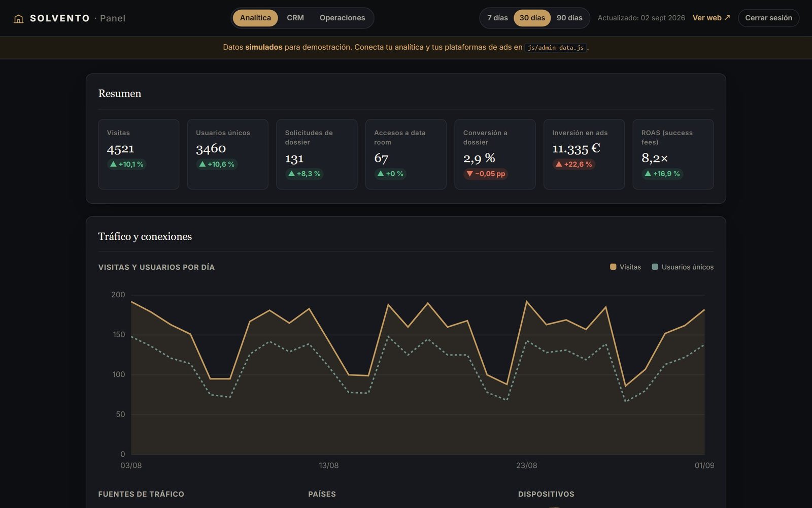Click the Tráfico y conexiones heading
The height and width of the screenshot is (508, 812).
click(145, 236)
